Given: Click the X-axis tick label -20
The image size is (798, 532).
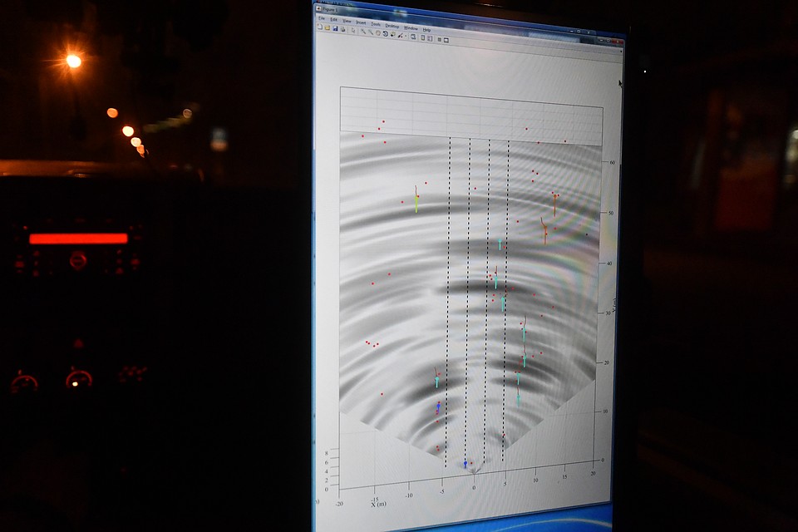Looking at the screenshot, I should click(339, 504).
